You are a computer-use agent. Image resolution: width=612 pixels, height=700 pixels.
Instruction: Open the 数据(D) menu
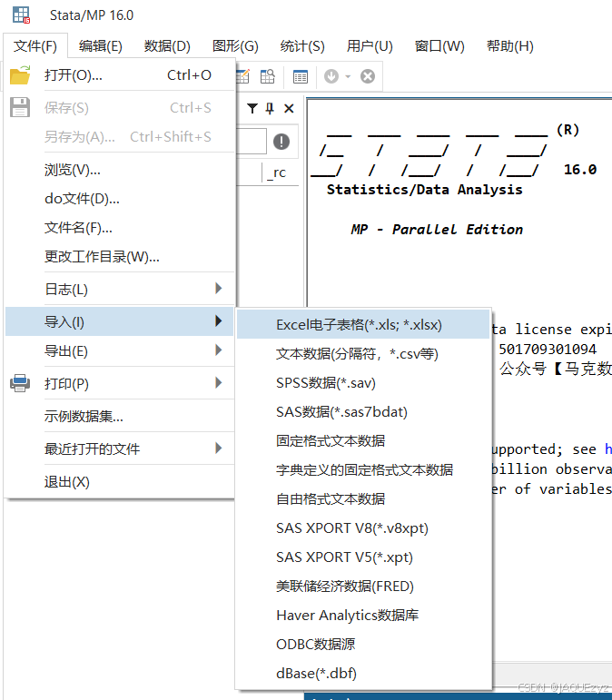click(x=167, y=46)
